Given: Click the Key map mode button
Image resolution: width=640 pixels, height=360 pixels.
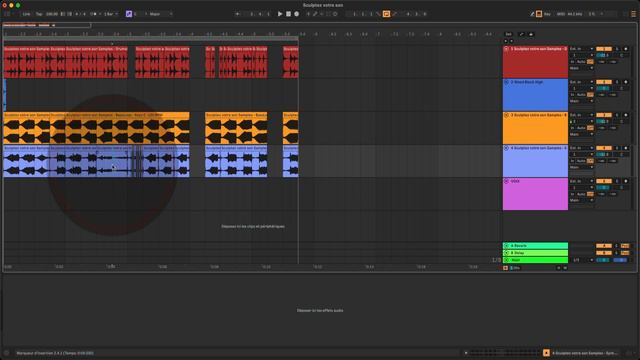Looking at the screenshot, I should 547,14.
